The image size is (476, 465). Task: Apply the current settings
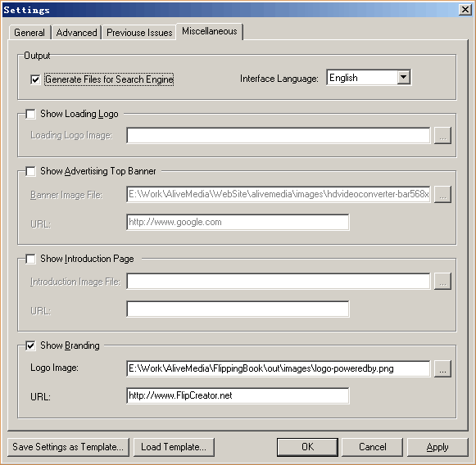[x=437, y=447]
